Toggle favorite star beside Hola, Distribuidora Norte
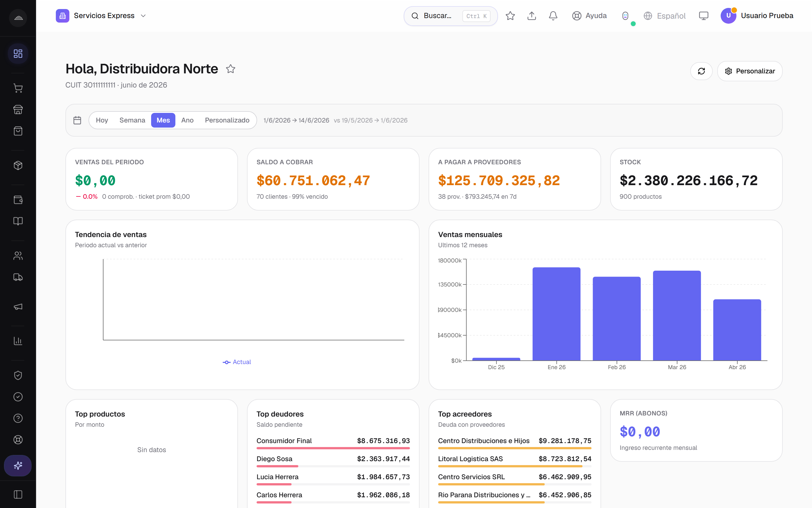The width and height of the screenshot is (812, 508). 231,69
